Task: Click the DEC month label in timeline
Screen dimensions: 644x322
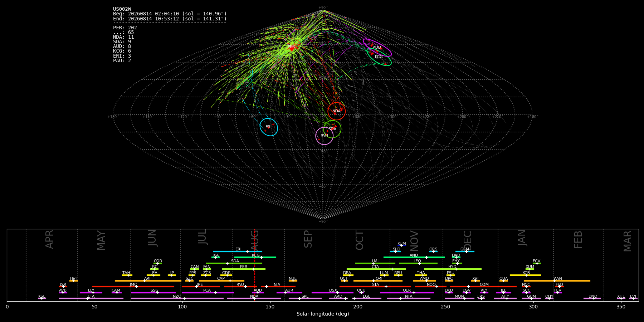Action: point(468,240)
